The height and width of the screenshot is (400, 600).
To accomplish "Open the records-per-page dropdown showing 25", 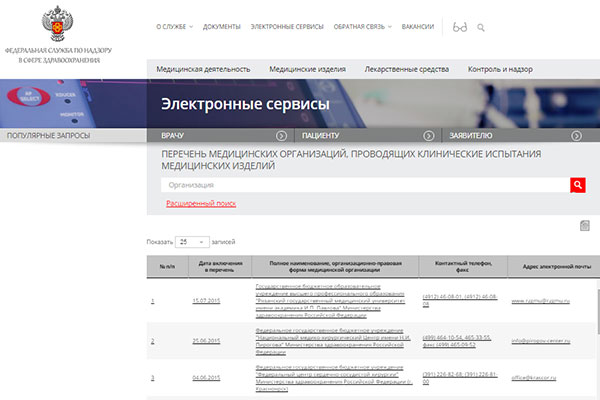I will pos(192,242).
